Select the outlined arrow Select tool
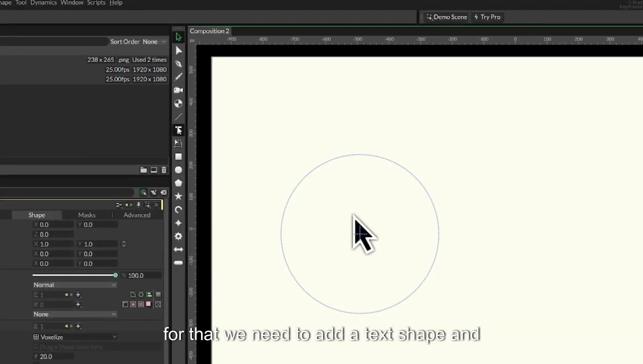This screenshot has height=364, width=643. [x=178, y=37]
